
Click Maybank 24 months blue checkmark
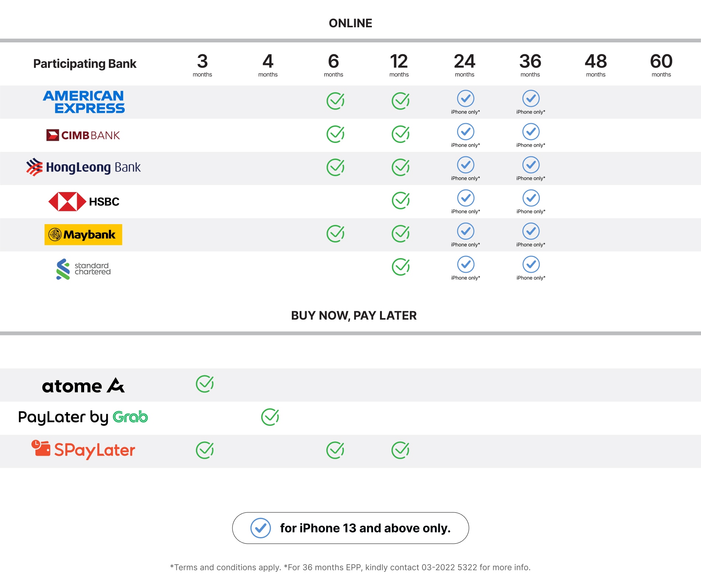466,231
